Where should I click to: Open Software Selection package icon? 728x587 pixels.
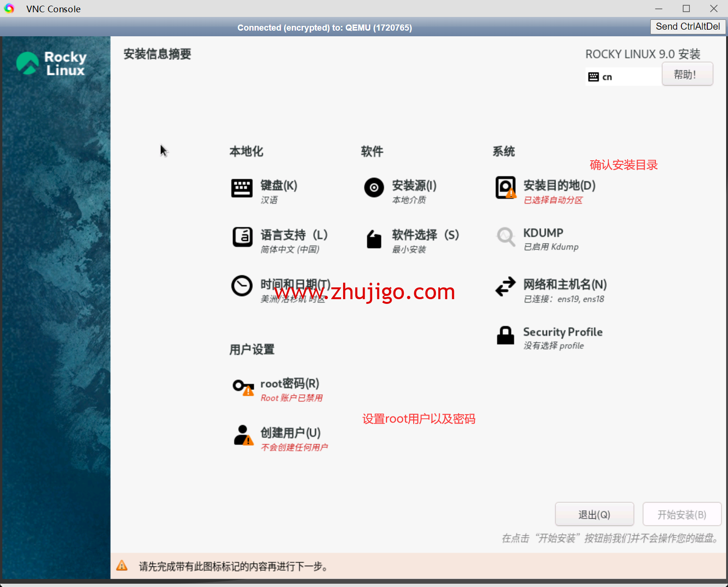point(374,239)
